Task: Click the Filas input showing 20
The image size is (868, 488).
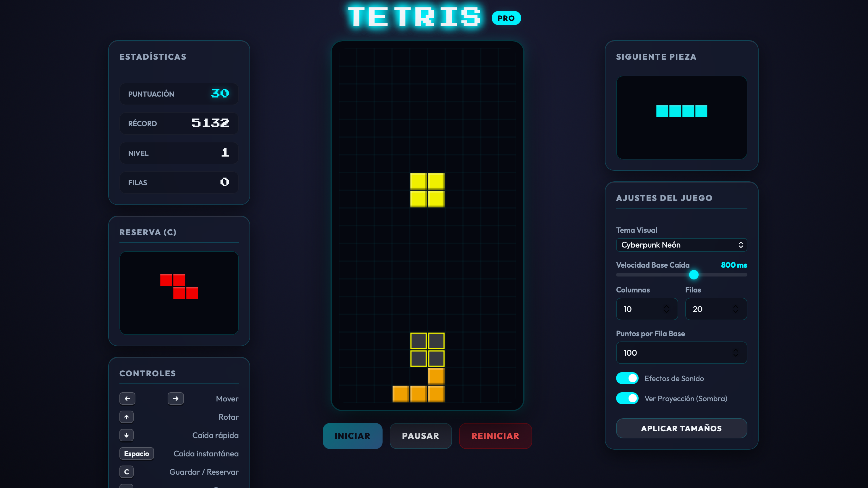Action: click(x=716, y=309)
